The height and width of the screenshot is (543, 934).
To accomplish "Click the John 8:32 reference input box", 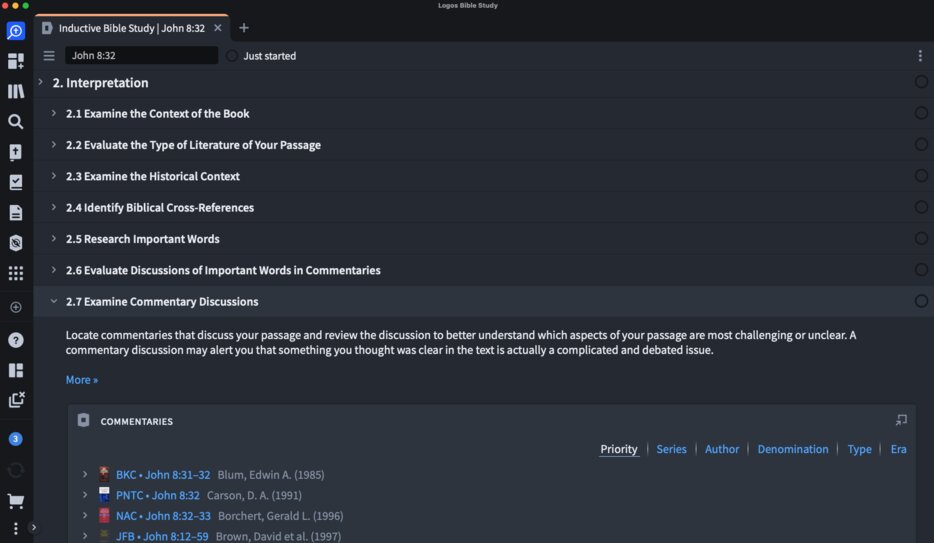I will [x=140, y=56].
